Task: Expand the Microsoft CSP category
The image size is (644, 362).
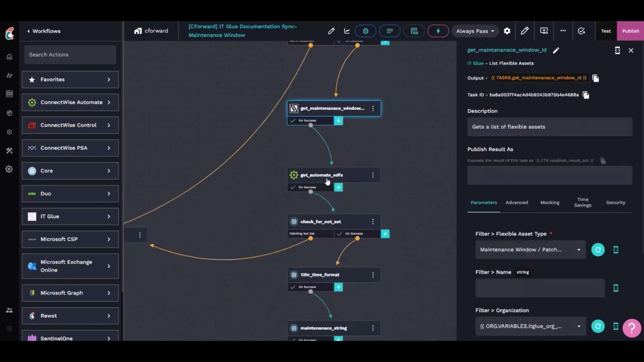Action: click(70, 239)
